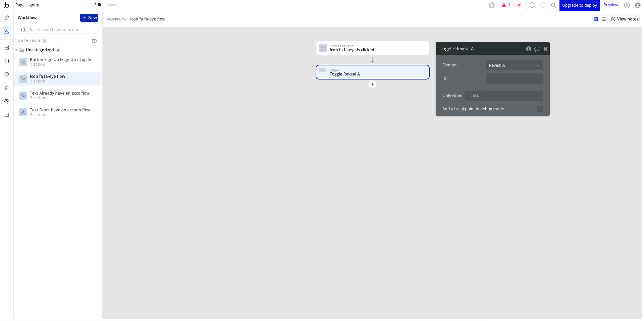Switch to list view layout icon
Viewport: 644px width, 321px height.
(604, 19)
